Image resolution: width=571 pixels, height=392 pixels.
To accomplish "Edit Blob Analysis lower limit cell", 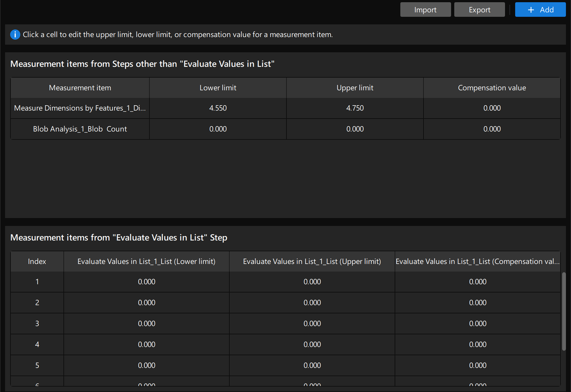I will coord(218,129).
